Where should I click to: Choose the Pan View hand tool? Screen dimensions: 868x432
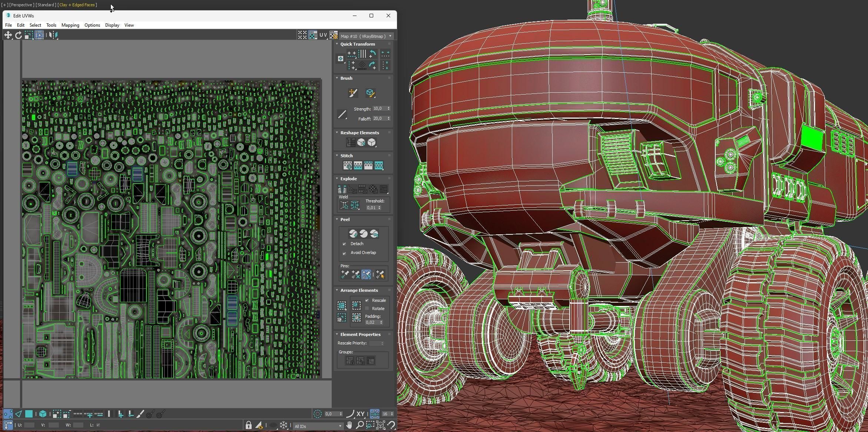tap(349, 425)
